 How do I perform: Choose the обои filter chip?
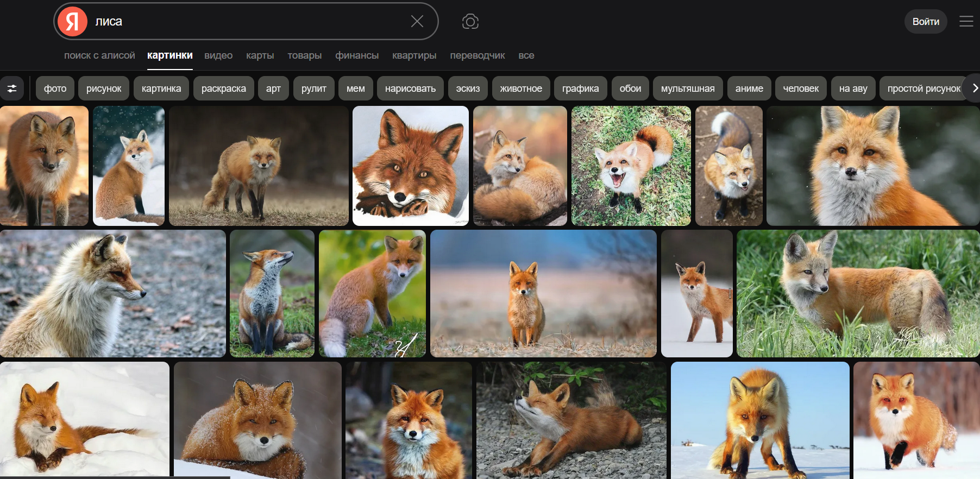pos(630,88)
